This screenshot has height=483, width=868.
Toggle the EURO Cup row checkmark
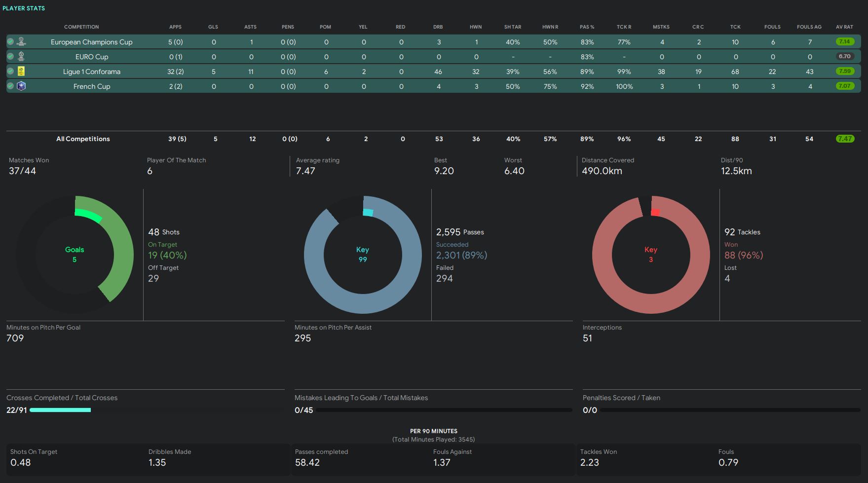point(10,57)
